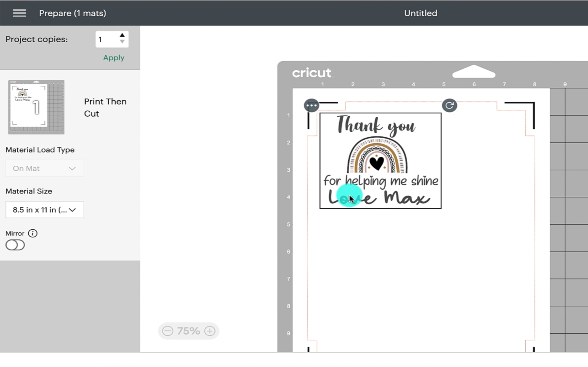Click the black heart in rainbow

coord(377,163)
